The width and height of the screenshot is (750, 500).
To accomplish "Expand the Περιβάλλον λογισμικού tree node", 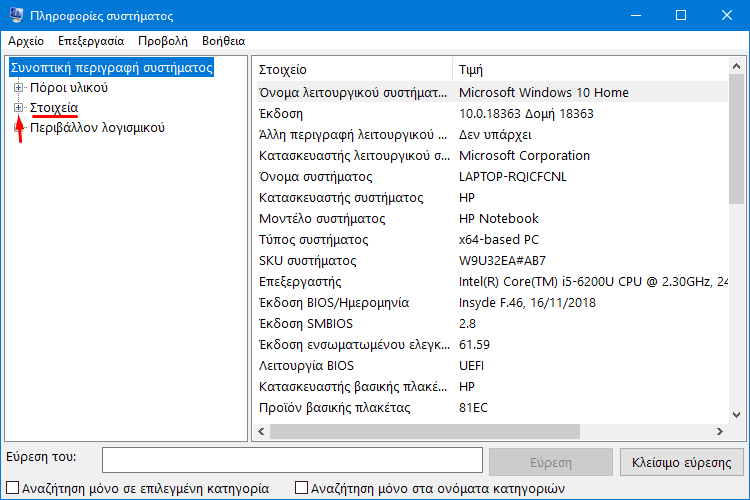I will tap(18, 128).
